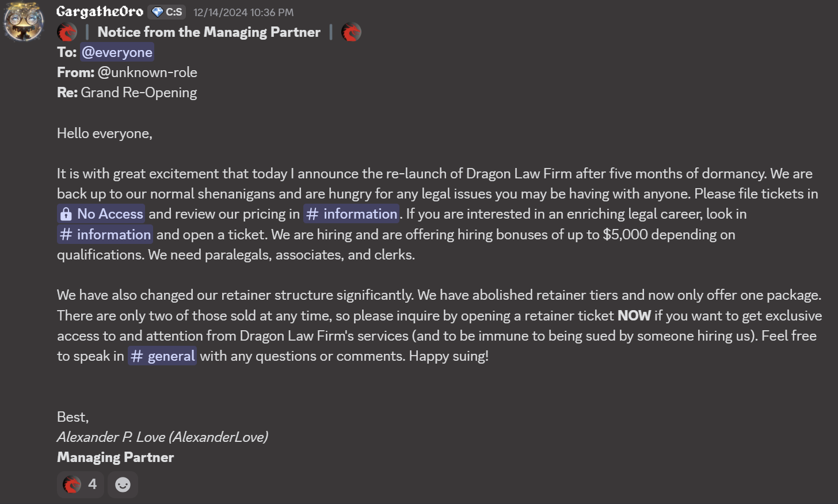Click the "Notice from the Managing Partner" heading
838x504 pixels.
pos(209,32)
